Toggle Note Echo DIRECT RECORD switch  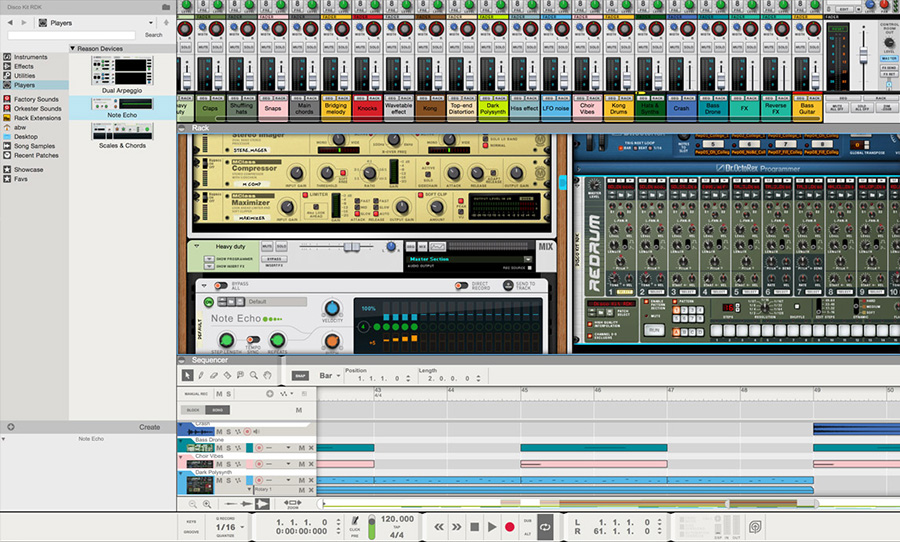[x=461, y=285]
